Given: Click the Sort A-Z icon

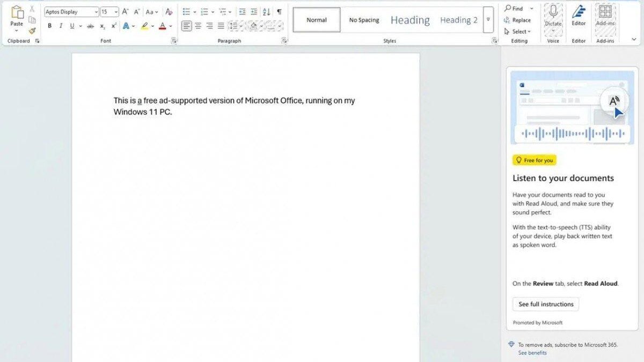Looking at the screenshot, I should click(266, 10).
